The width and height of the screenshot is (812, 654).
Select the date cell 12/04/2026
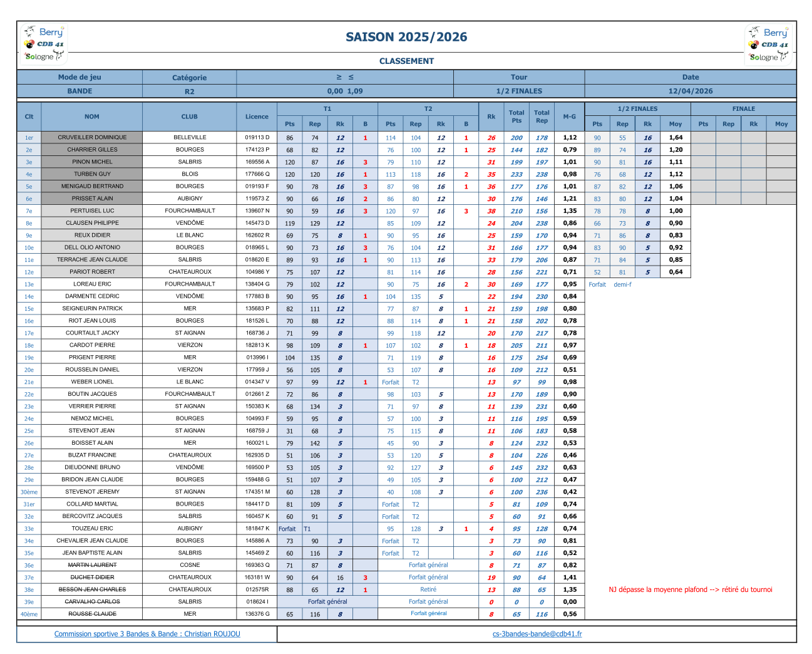tap(690, 91)
